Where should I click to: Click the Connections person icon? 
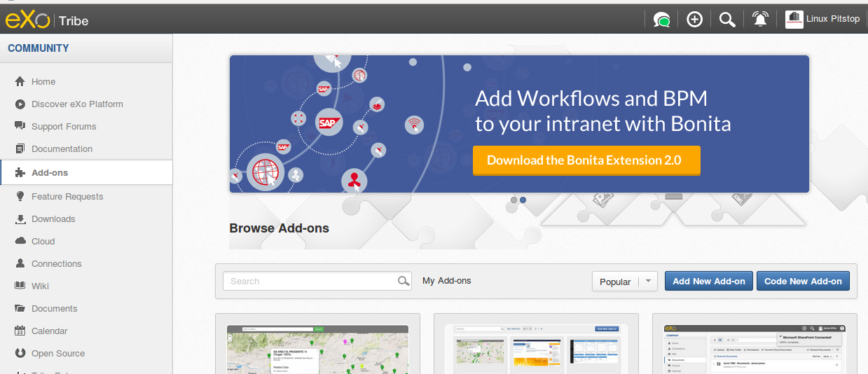pyautogui.click(x=20, y=263)
